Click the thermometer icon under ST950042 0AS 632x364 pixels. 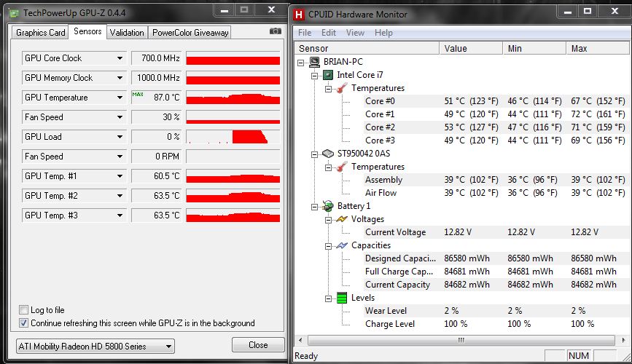pos(342,167)
